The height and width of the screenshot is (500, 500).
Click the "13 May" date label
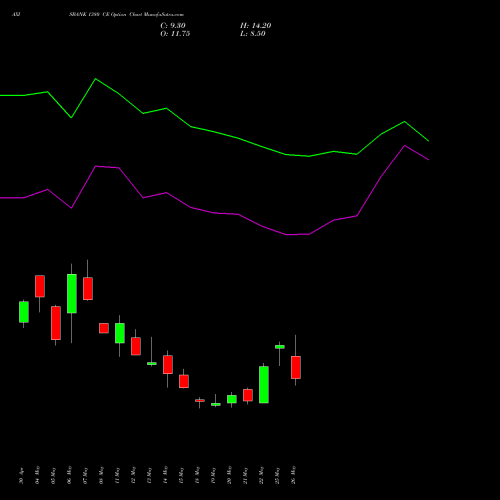click(x=150, y=475)
